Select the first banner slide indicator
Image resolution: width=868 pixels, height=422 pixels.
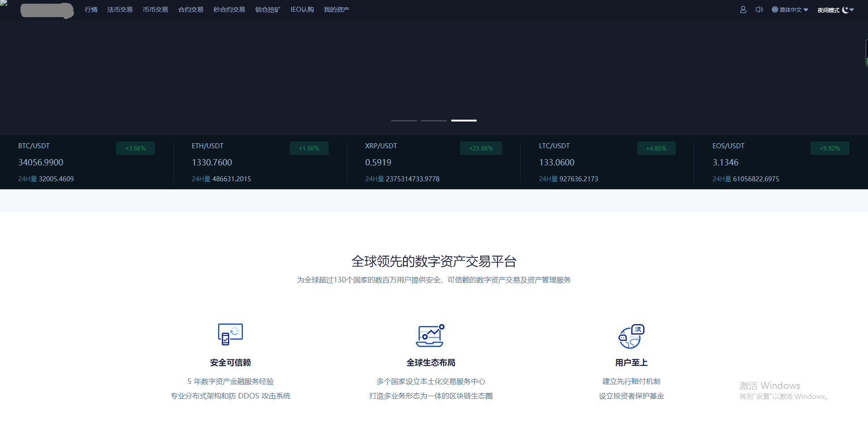point(404,121)
